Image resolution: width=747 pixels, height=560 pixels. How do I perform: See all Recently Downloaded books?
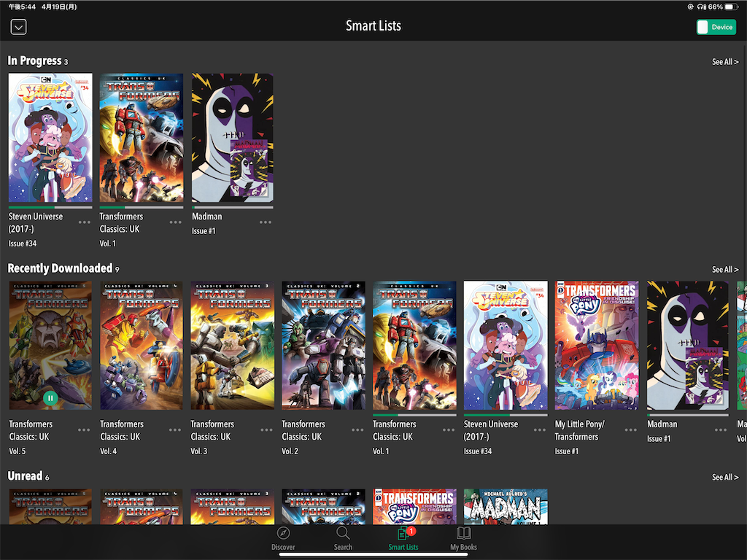point(725,270)
